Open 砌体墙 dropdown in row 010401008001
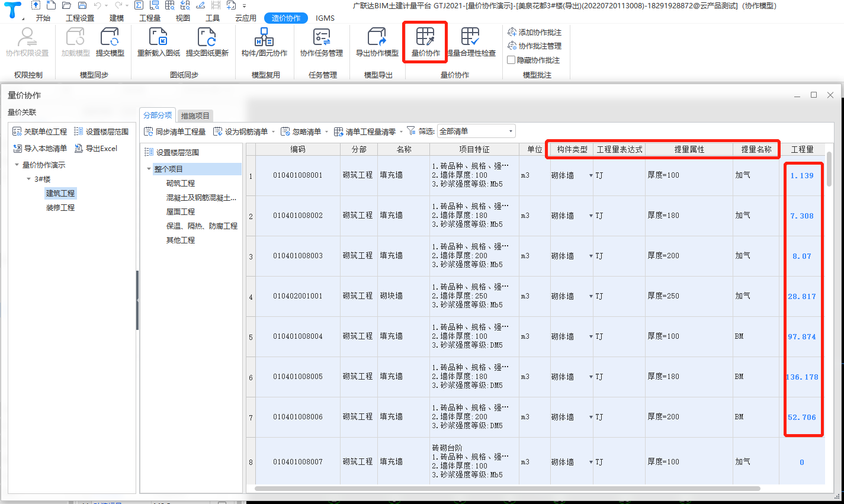 click(x=591, y=175)
